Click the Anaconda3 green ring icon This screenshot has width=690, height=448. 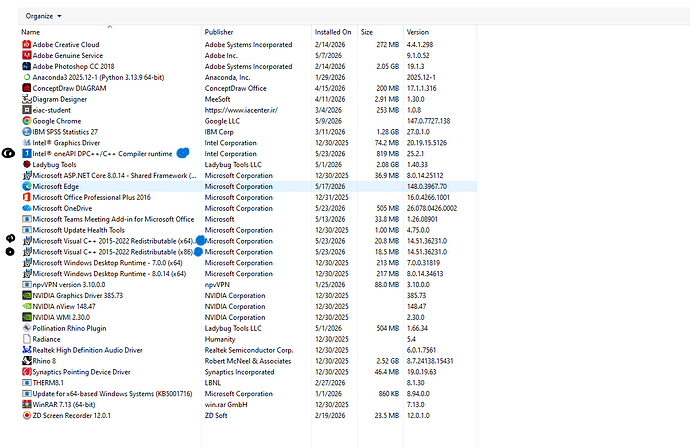point(27,77)
